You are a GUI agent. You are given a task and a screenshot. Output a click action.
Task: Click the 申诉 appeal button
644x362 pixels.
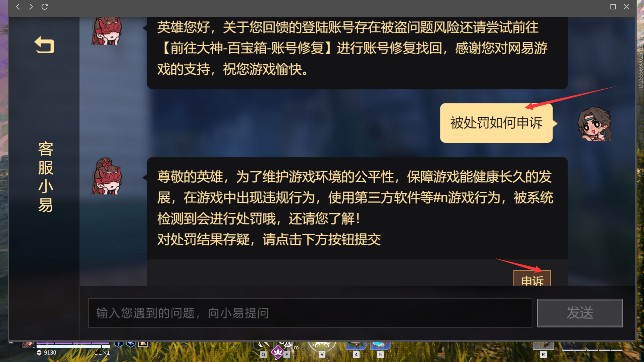(x=532, y=278)
